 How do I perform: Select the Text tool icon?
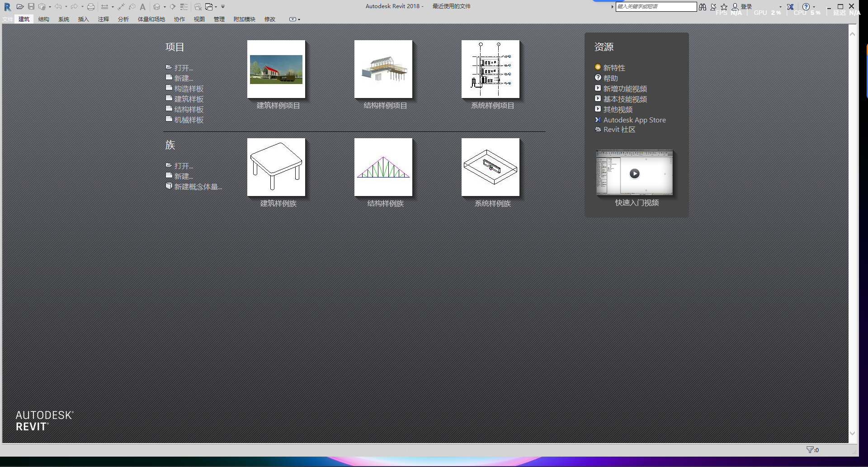(143, 6)
